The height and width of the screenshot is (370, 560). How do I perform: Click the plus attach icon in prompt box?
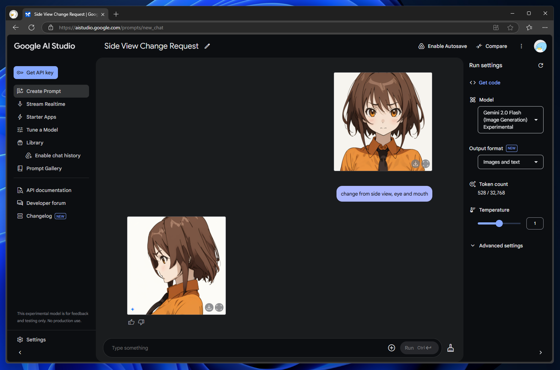pos(391,348)
